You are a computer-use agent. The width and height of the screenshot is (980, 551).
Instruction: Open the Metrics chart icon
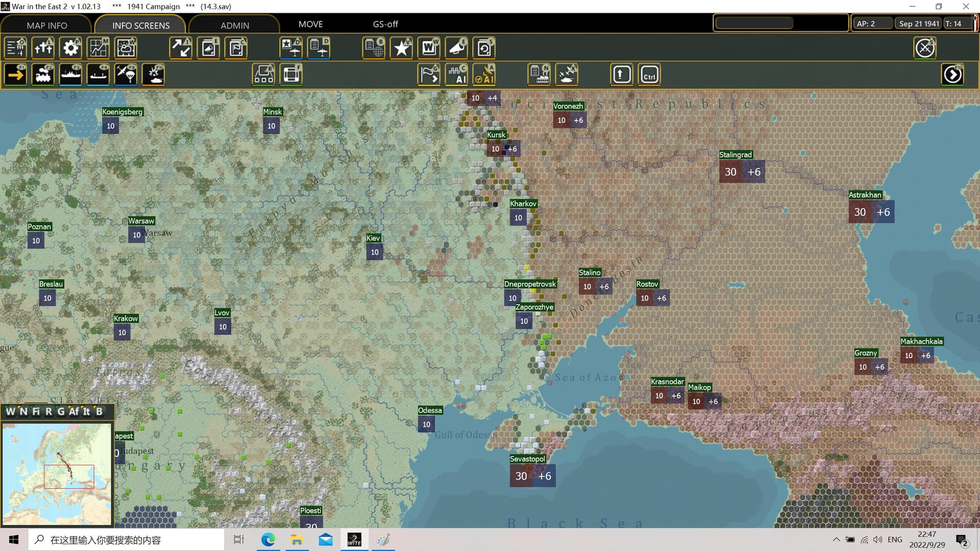coord(98,48)
